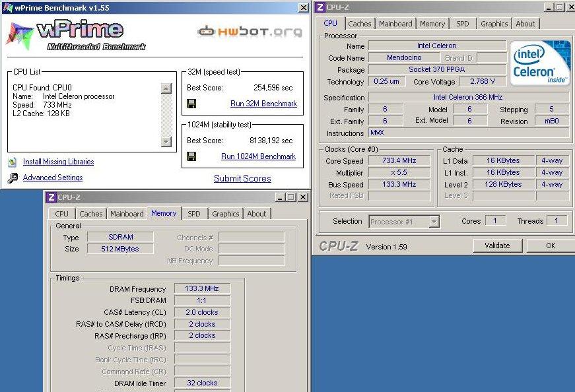This screenshot has height=392, width=575.
Task: Click the Multiplier x 5.5 field
Action: pyautogui.click(x=399, y=172)
